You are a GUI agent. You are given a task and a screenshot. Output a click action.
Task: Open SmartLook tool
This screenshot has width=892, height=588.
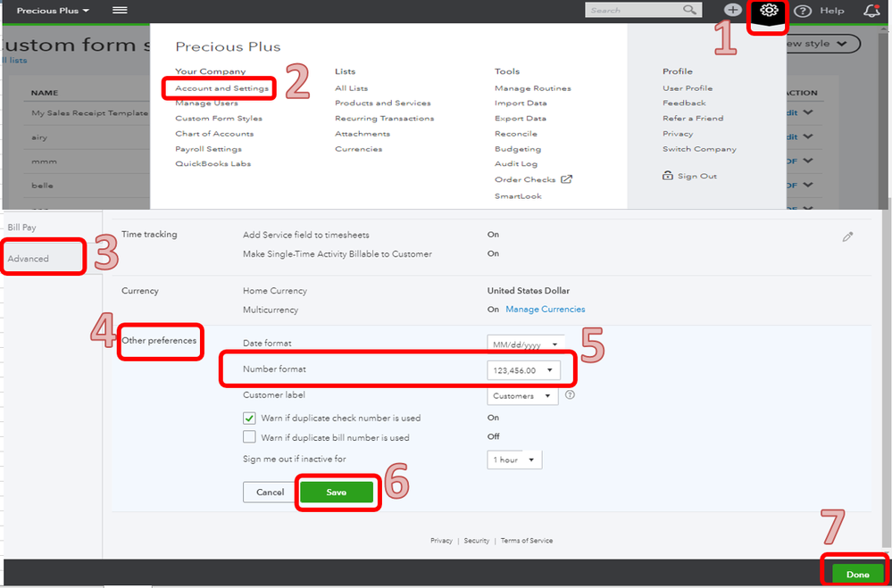(x=518, y=196)
